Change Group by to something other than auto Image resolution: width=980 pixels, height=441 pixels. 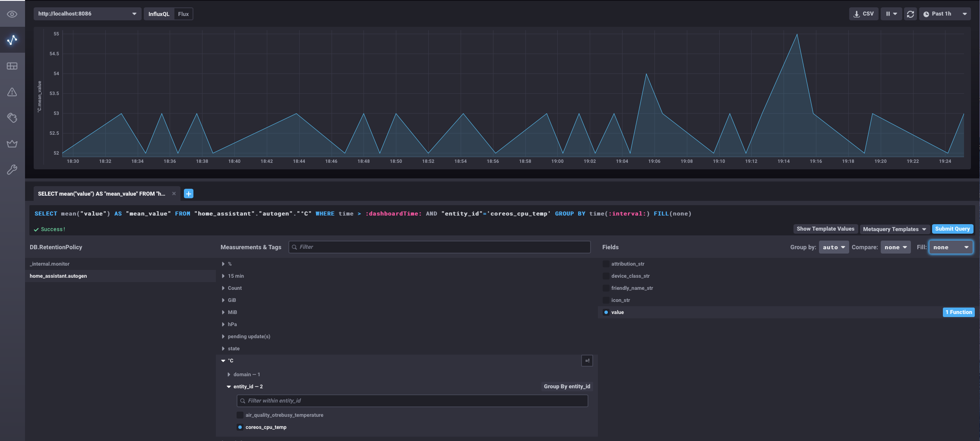pyautogui.click(x=833, y=247)
